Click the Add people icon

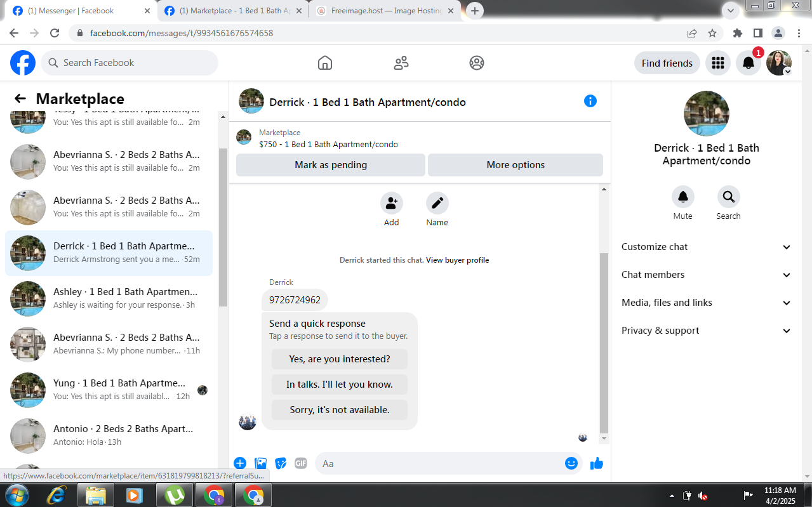[x=392, y=203]
